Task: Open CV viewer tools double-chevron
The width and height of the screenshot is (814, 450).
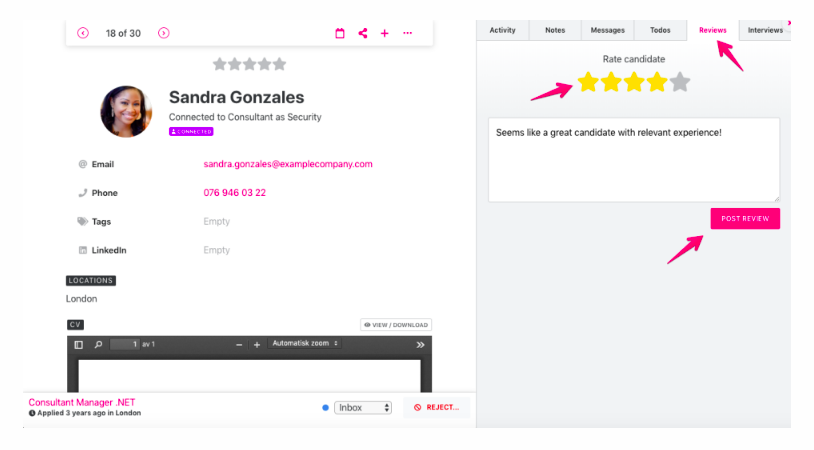Action: pos(420,345)
